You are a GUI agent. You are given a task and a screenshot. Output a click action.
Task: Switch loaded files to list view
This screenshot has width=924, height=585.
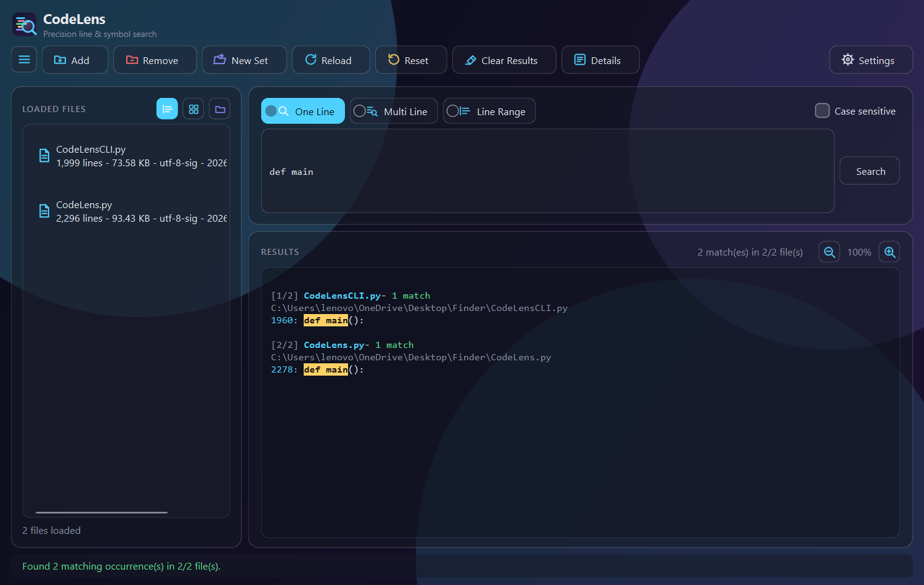[x=167, y=109]
